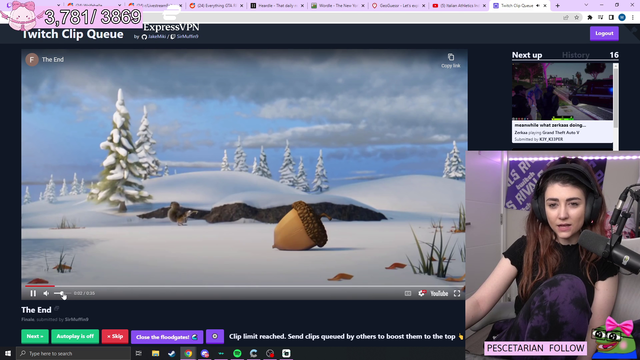
Task: Expand the Chrome tab search dropdown
Action: point(586,5)
